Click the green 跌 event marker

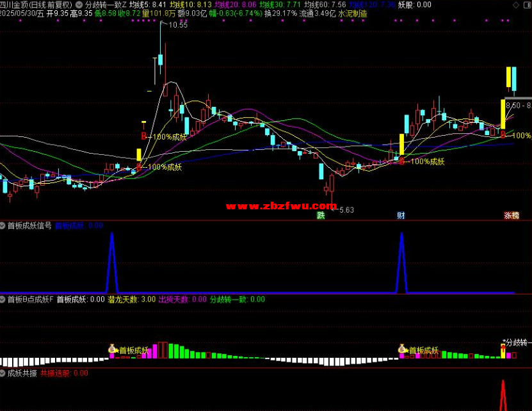320,216
